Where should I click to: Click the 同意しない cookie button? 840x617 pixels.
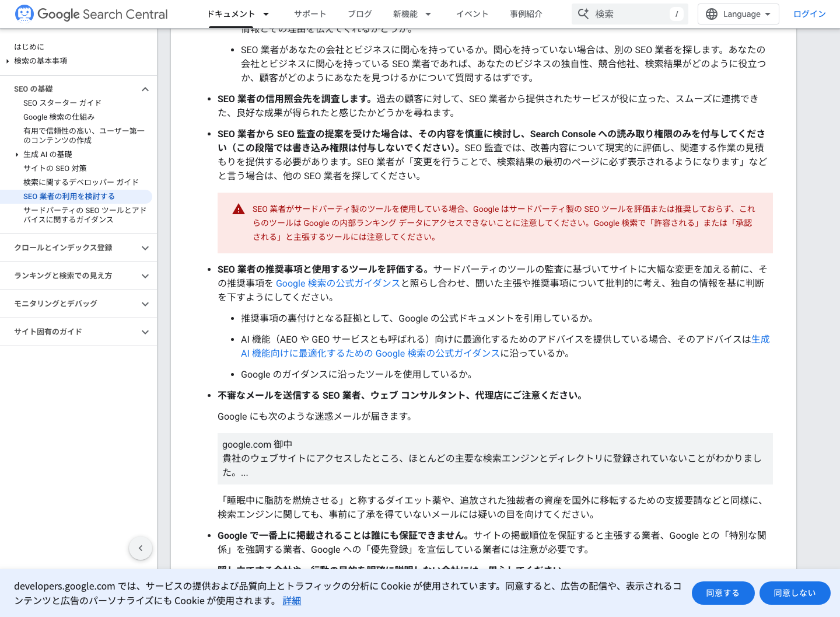pos(794,593)
